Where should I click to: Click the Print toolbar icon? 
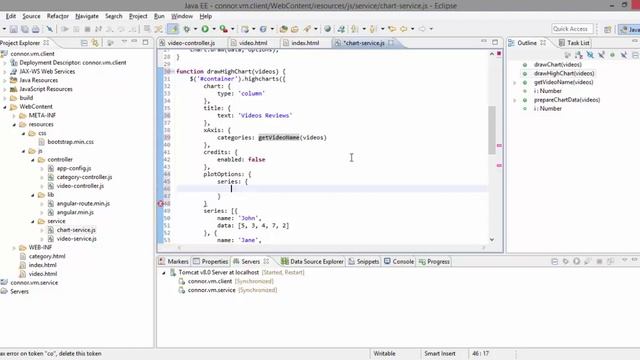point(36,29)
